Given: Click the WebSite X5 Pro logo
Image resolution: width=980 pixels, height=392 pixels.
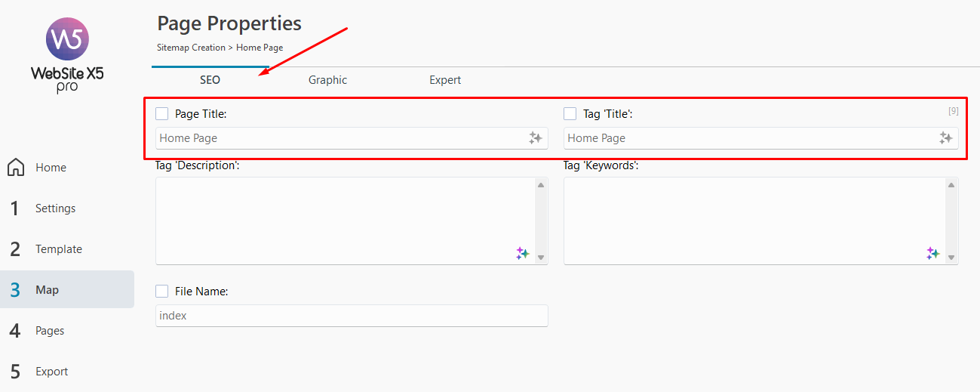Looking at the screenshot, I should coord(67,55).
